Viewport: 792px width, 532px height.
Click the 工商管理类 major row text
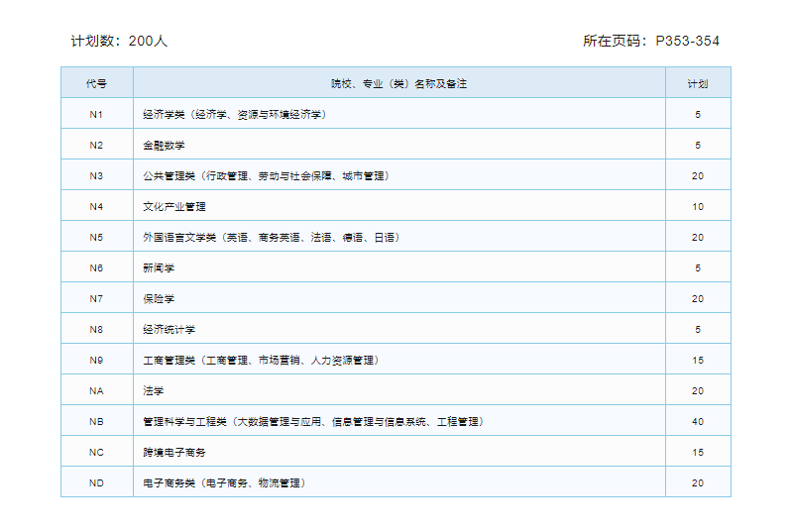click(261, 361)
